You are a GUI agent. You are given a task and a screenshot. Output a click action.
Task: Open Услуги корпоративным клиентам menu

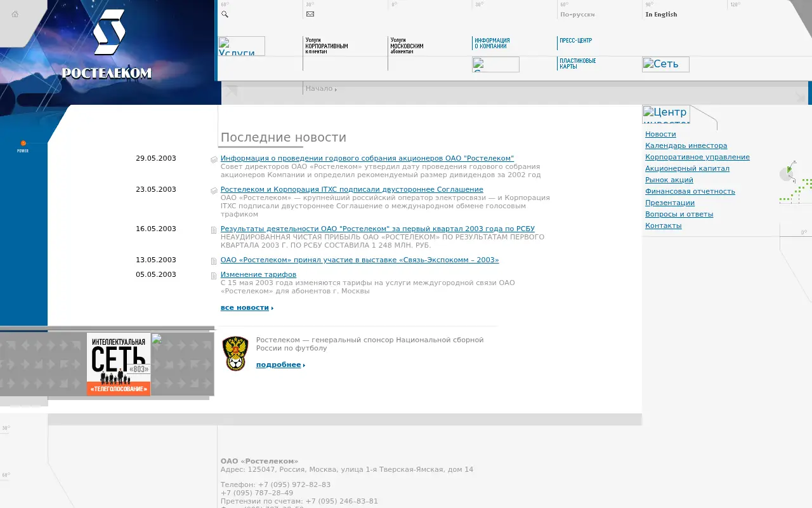coord(326,45)
